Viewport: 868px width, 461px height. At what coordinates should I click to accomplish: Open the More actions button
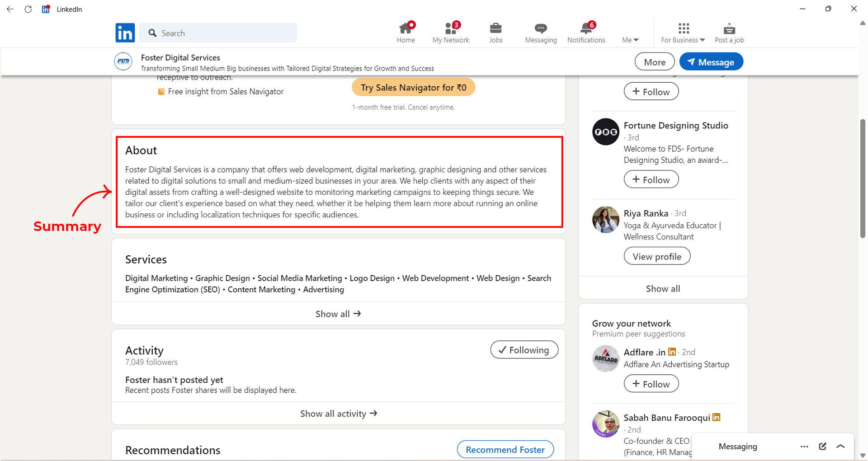655,62
